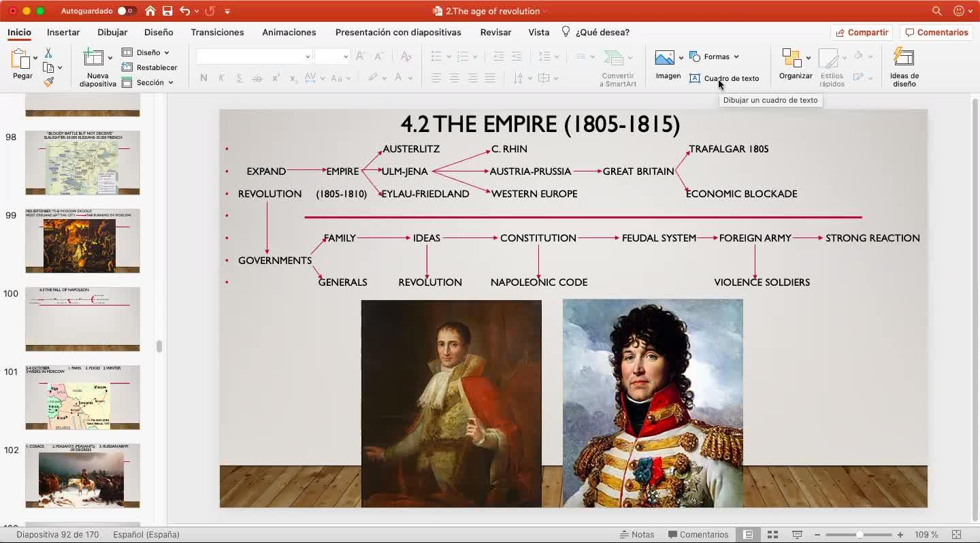Select the Format Painter brush
This screenshot has height=543, width=980.
point(48,82)
